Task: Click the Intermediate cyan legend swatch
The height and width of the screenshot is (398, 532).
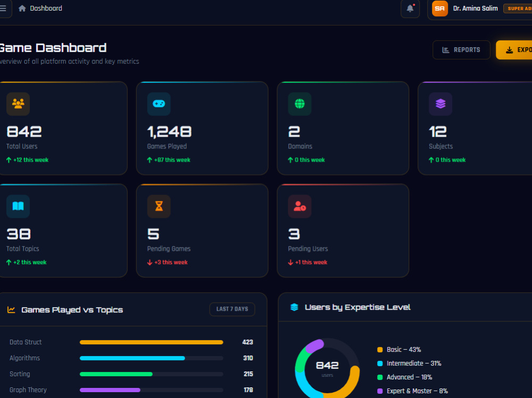Action: [x=380, y=363]
